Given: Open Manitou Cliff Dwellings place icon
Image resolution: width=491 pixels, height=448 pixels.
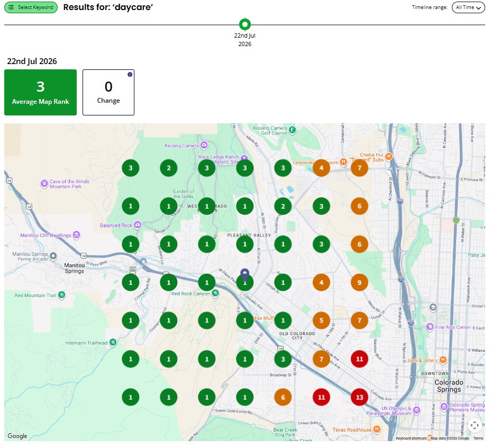Looking at the screenshot, I should 76,235.
